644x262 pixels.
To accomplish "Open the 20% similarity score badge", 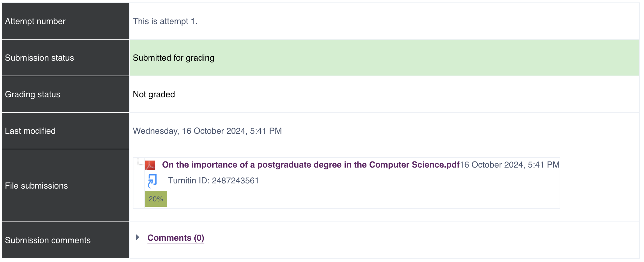I will (156, 199).
